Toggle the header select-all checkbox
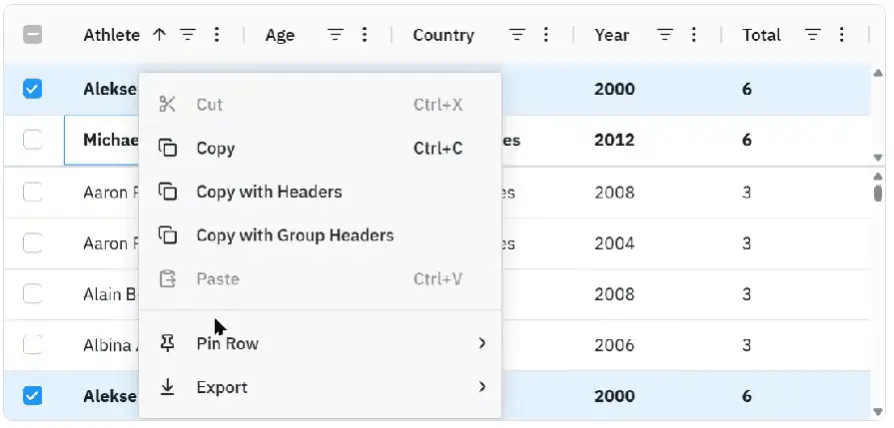This screenshot has height=428, width=894. pos(33,35)
